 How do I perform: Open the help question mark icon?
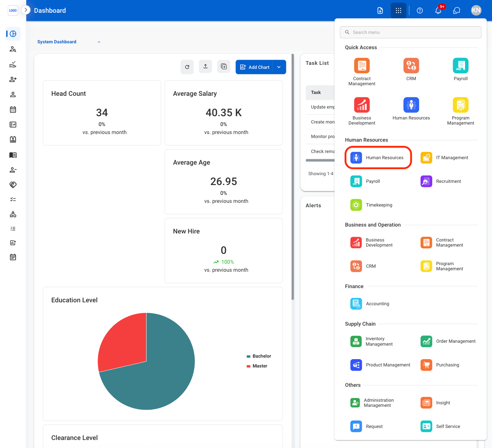click(x=420, y=11)
